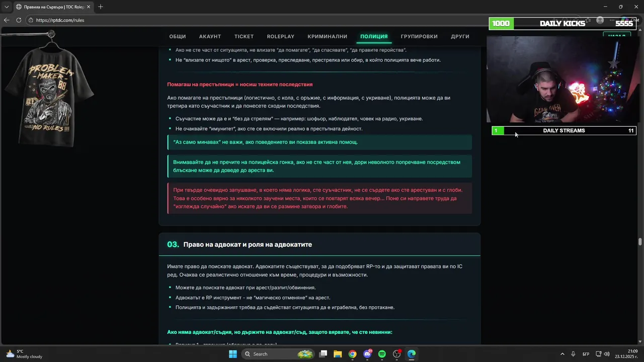This screenshot has width=644, height=362.
Task: Click the red warning note block
Action: [319, 198]
